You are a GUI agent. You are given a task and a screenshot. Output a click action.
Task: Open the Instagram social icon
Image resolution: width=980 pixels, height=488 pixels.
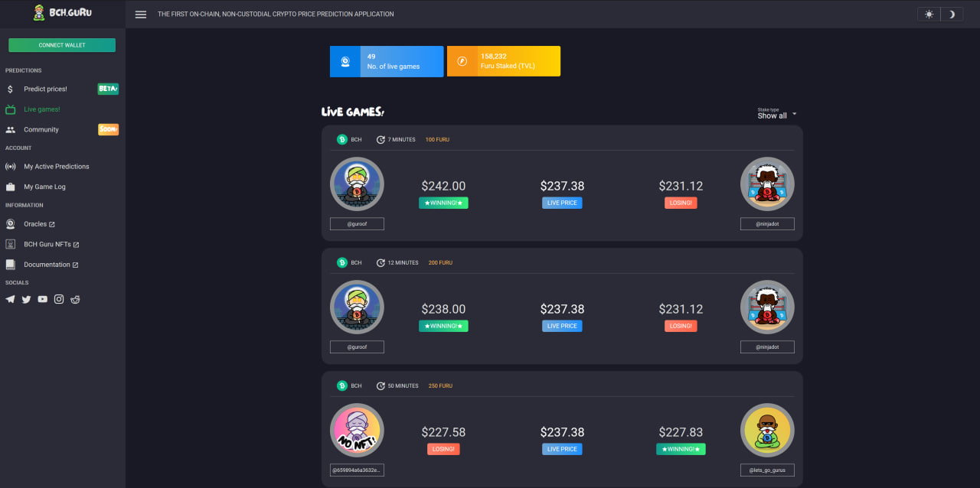pyautogui.click(x=59, y=299)
